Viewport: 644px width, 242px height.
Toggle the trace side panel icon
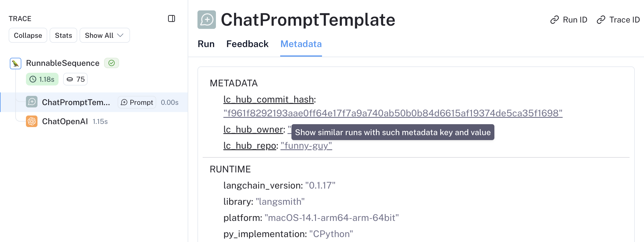pos(172,19)
